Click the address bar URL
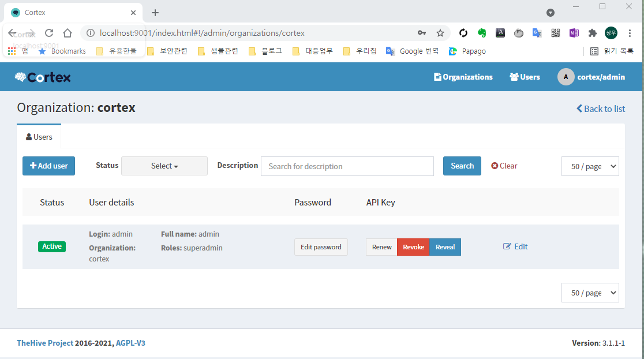The height and width of the screenshot is (359, 644). pyautogui.click(x=202, y=33)
